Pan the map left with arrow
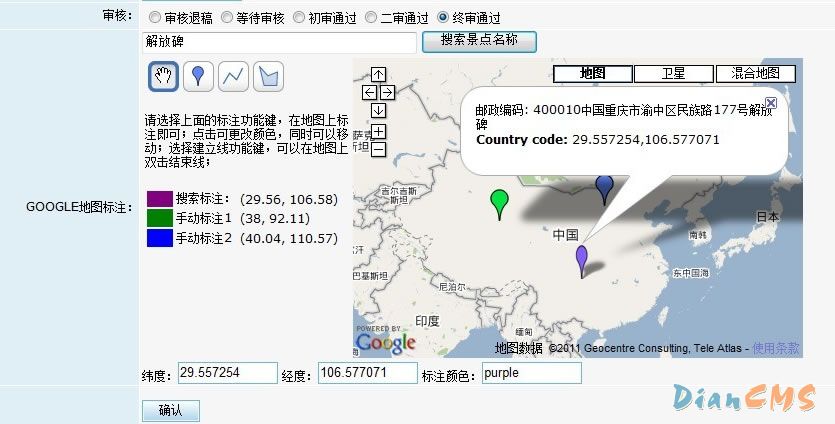 [369, 92]
